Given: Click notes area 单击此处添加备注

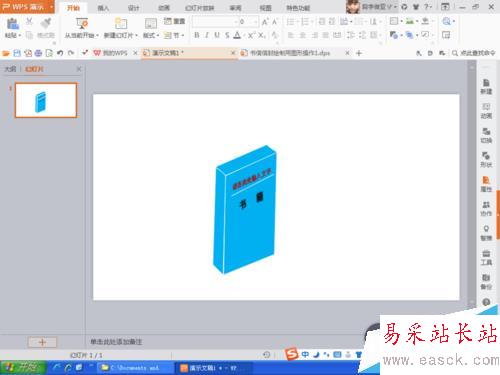Looking at the screenshot, I should click(116, 342).
